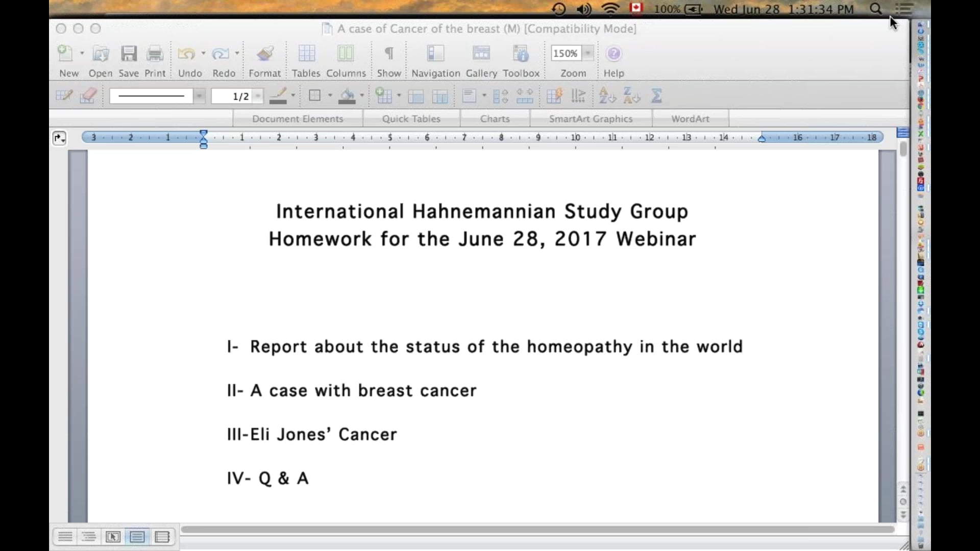
Task: Switch to Print Layout view
Action: (137, 537)
